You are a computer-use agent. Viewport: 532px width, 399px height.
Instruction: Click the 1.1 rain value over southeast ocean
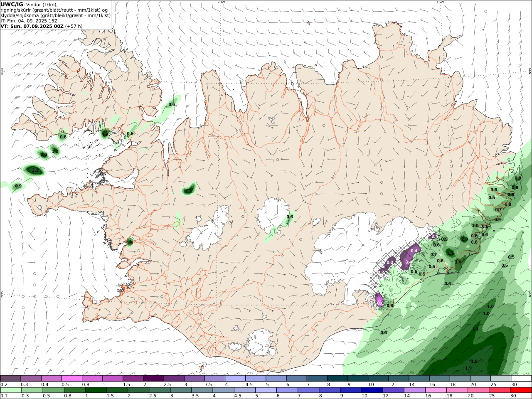pos(475,329)
